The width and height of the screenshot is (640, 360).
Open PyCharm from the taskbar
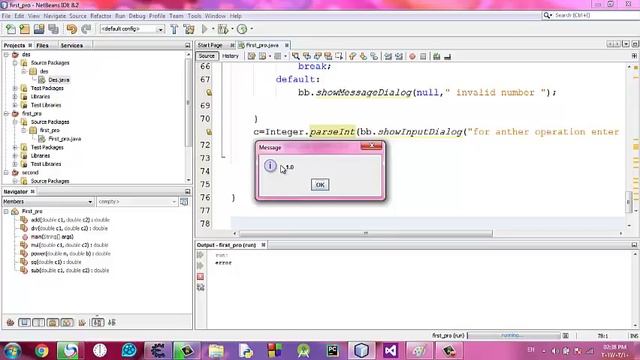333,351
